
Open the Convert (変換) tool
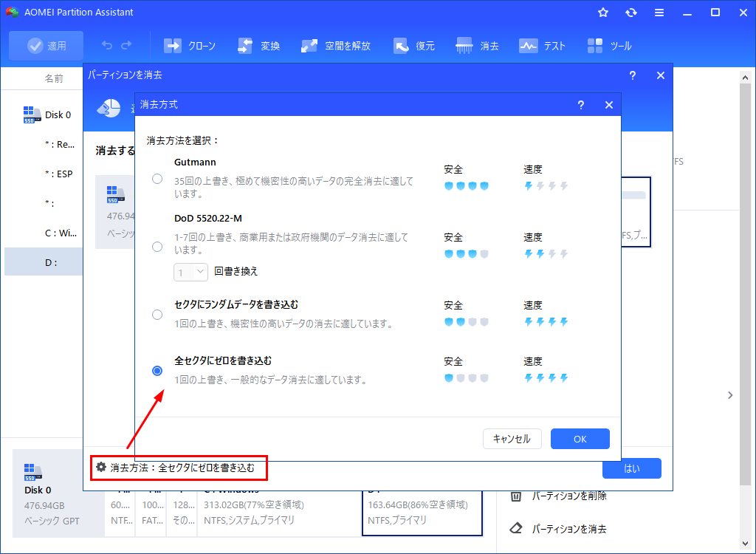pyautogui.click(x=245, y=46)
